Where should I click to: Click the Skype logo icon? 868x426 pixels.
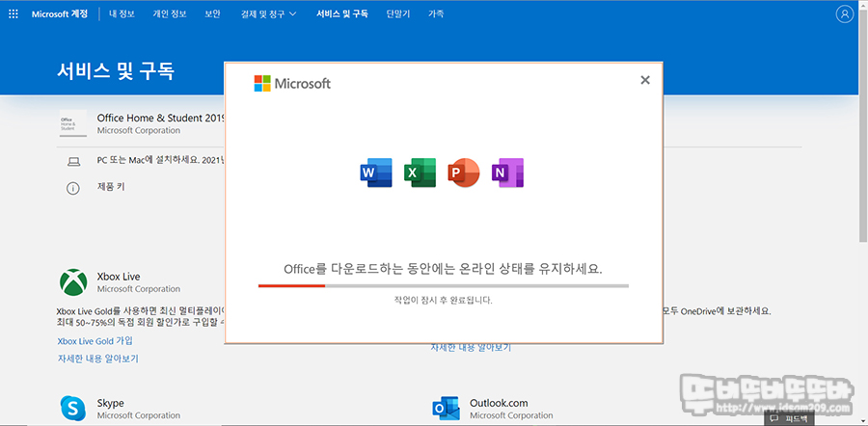[73, 409]
